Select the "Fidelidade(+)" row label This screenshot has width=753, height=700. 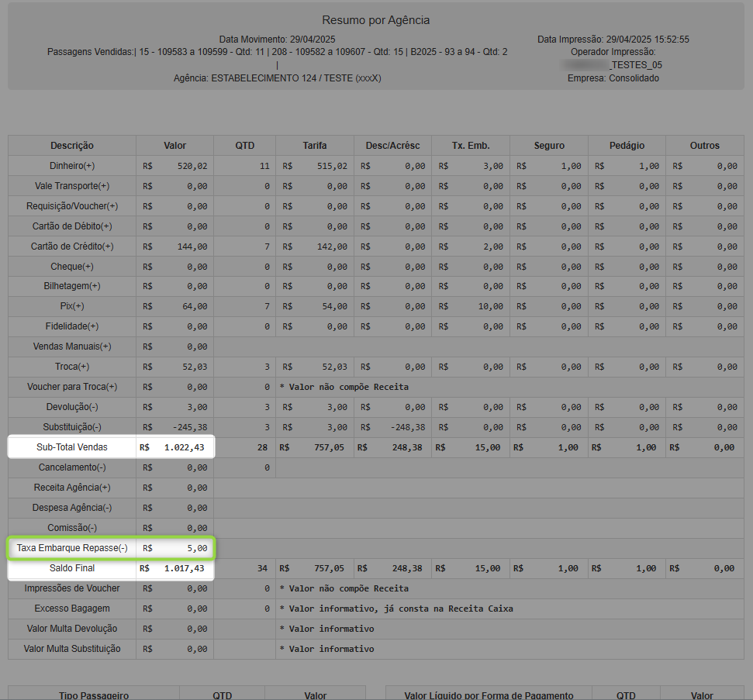pyautogui.click(x=72, y=326)
